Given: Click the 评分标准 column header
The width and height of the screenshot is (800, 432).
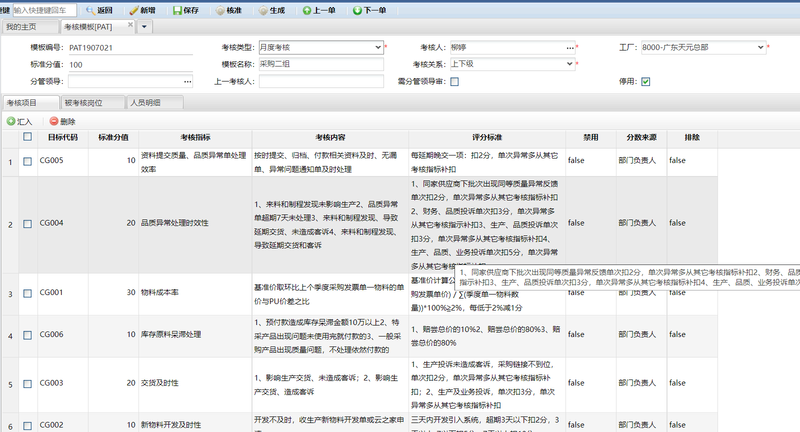Looking at the screenshot, I should click(x=487, y=137).
